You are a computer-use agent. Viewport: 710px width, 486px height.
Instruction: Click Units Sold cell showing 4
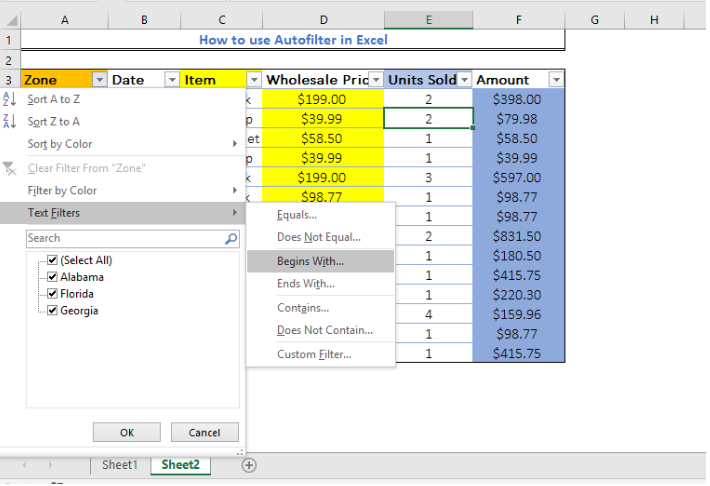428,314
